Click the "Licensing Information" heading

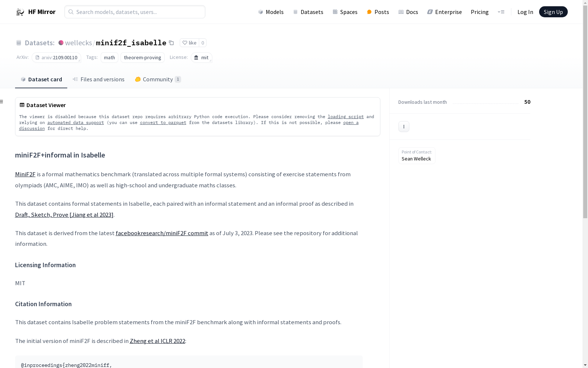[x=45, y=265]
